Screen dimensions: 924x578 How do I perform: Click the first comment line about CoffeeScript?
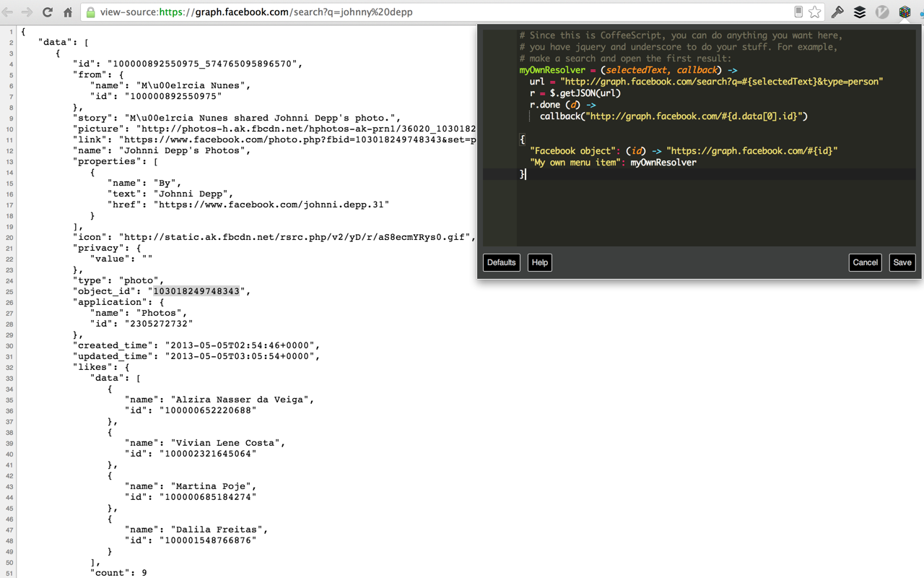[681, 35]
